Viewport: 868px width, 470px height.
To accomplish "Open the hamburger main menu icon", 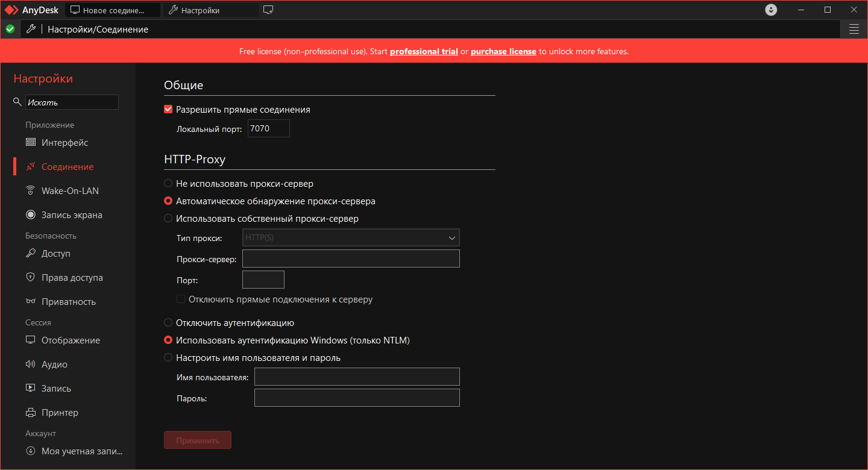I will [854, 29].
